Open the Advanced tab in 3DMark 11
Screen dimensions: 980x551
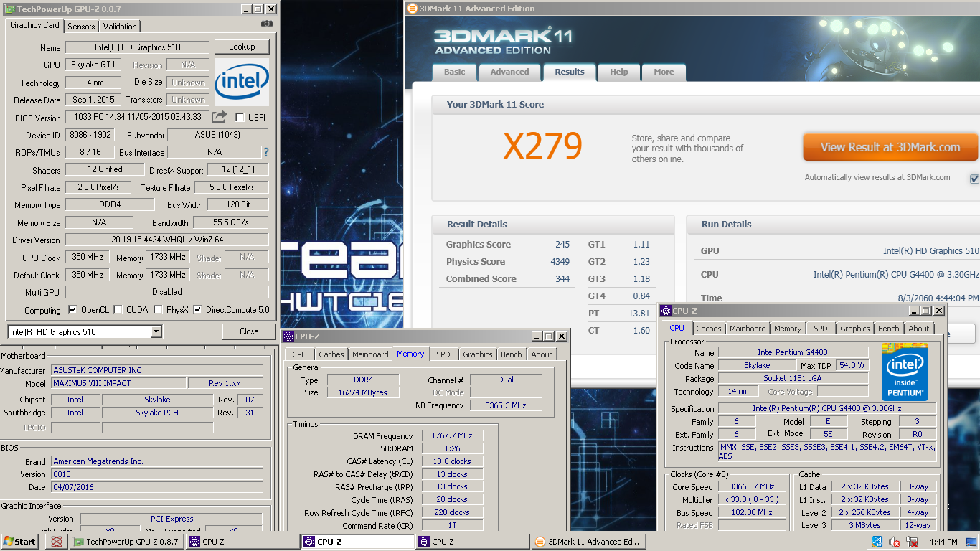pos(509,72)
